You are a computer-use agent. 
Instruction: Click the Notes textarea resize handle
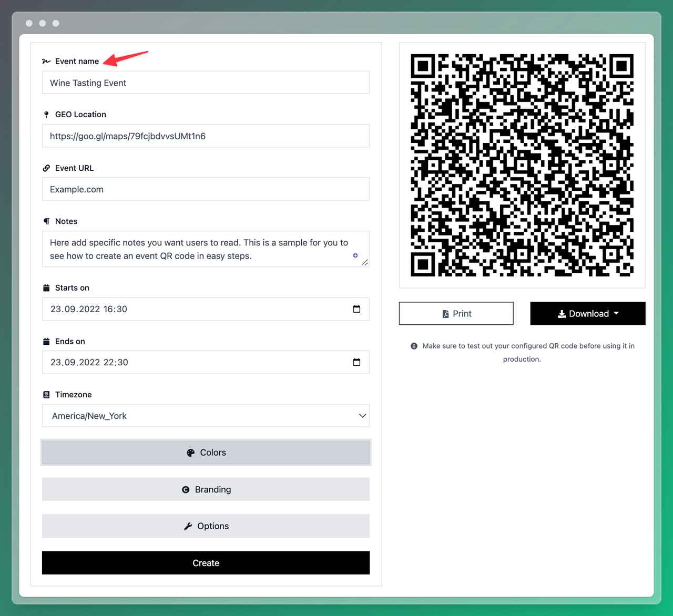tap(364, 262)
